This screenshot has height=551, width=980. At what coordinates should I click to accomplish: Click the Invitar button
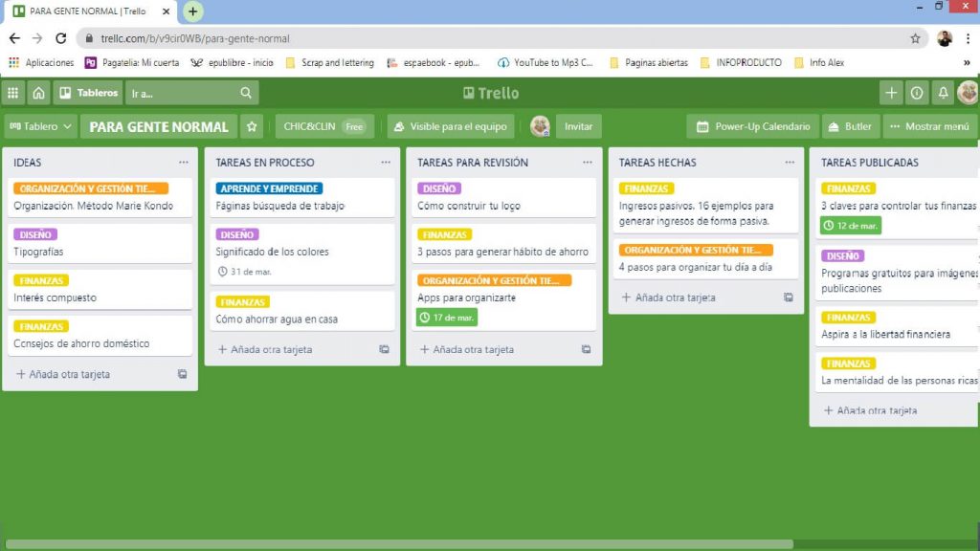(579, 125)
